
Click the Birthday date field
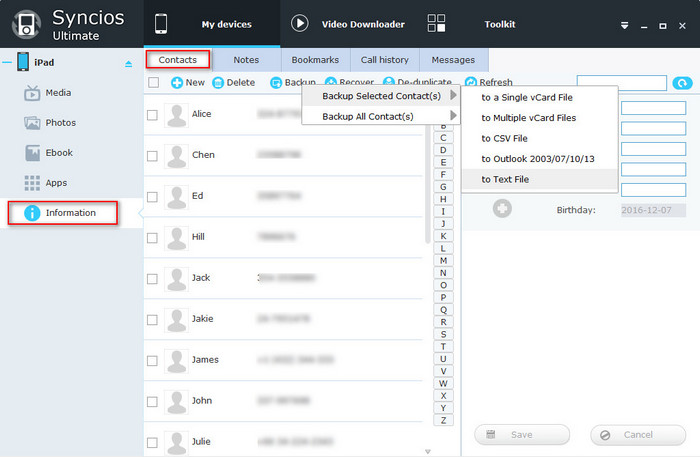coord(653,210)
